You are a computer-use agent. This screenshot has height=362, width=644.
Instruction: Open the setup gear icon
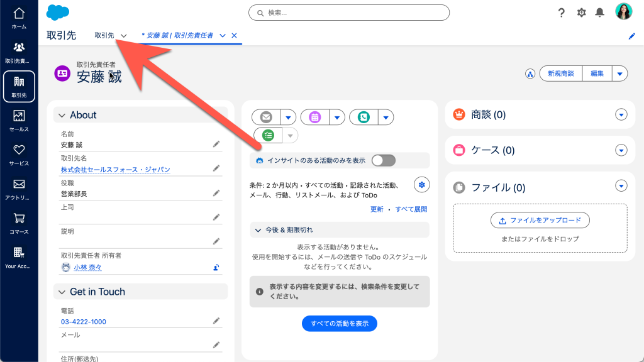tap(581, 13)
